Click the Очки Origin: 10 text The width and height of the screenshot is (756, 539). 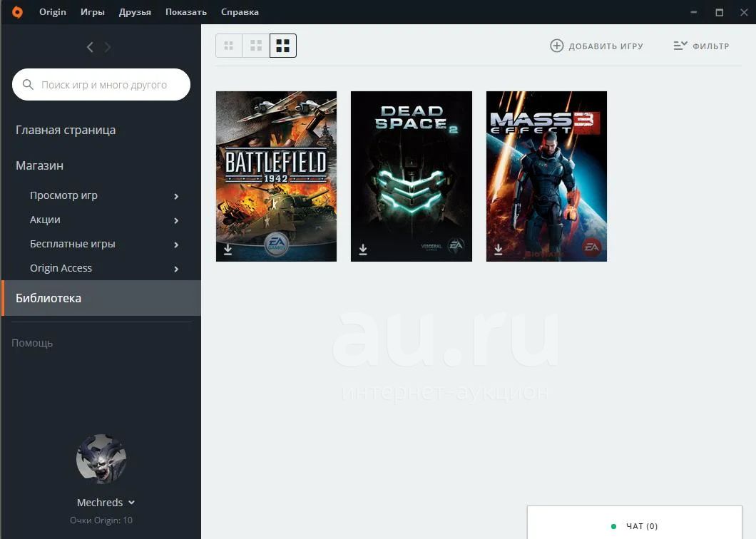tap(101, 520)
